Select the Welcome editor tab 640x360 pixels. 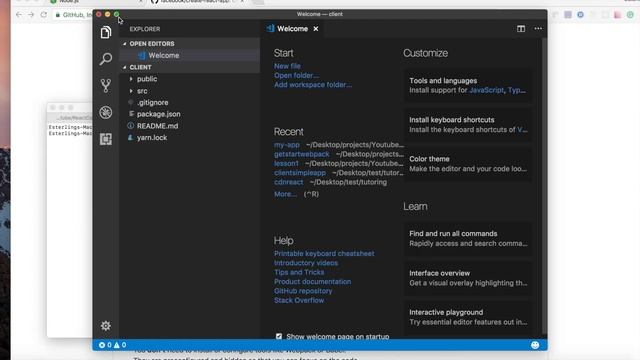(x=292, y=29)
